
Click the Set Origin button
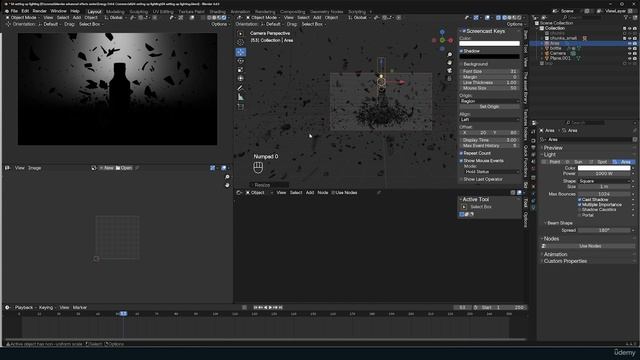(x=489, y=107)
